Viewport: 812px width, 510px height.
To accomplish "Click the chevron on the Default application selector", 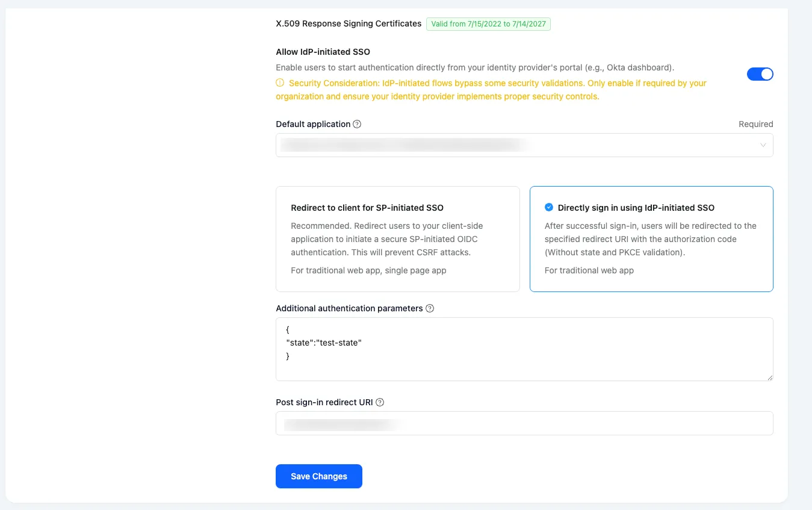I will pyautogui.click(x=763, y=145).
